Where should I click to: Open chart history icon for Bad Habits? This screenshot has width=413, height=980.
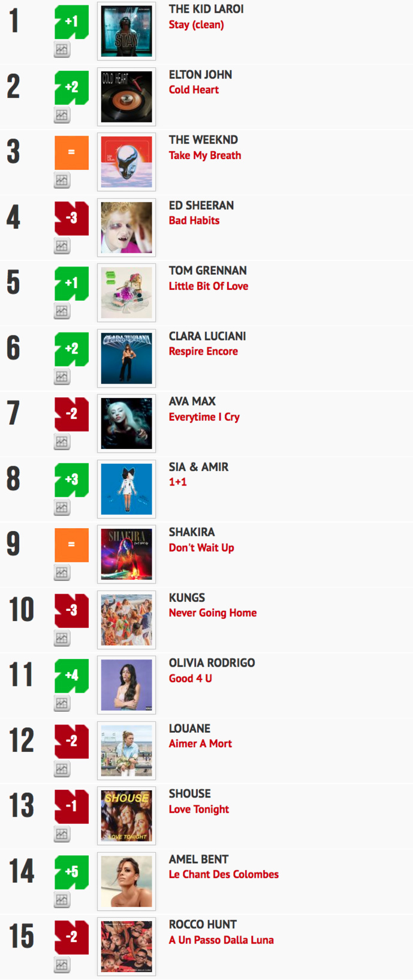point(62,245)
